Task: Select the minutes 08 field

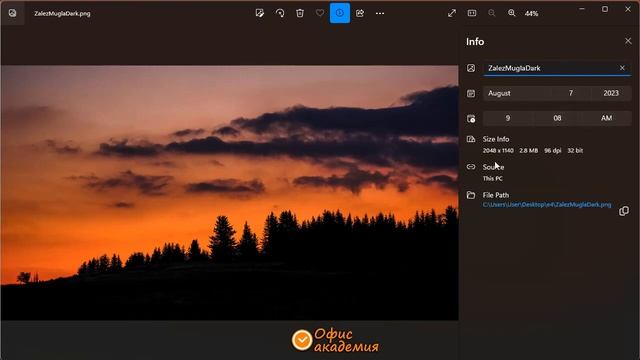Action: (557, 118)
